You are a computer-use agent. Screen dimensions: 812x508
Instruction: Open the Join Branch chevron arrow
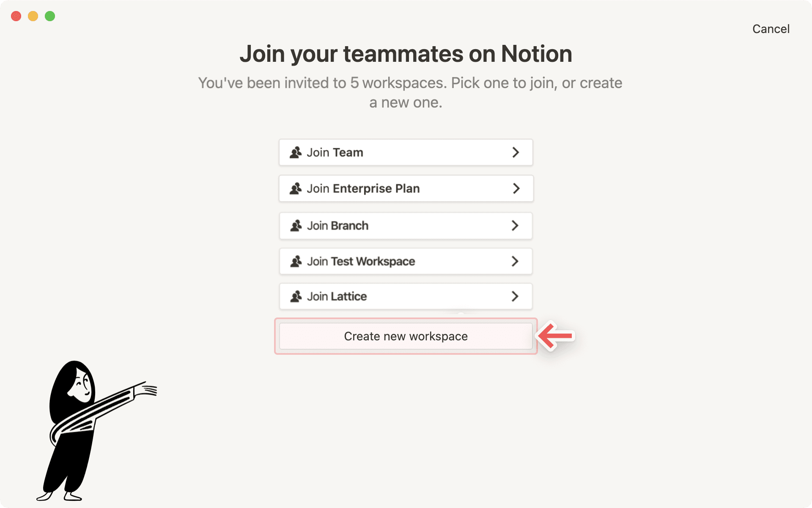point(516,226)
